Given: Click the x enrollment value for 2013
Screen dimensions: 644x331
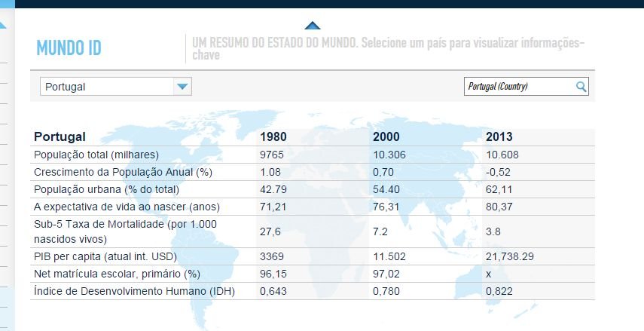Looking at the screenshot, I should pos(488,274).
